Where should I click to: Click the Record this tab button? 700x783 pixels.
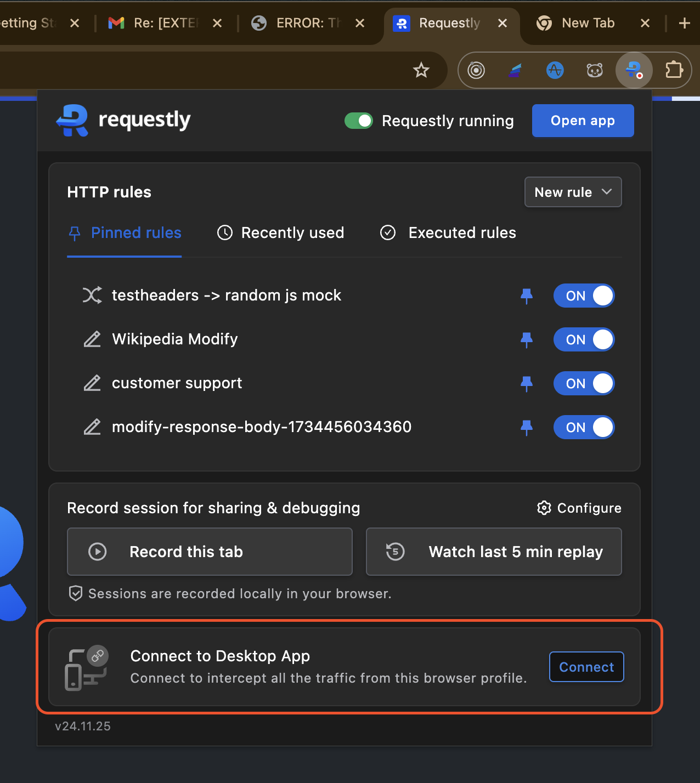(x=210, y=552)
